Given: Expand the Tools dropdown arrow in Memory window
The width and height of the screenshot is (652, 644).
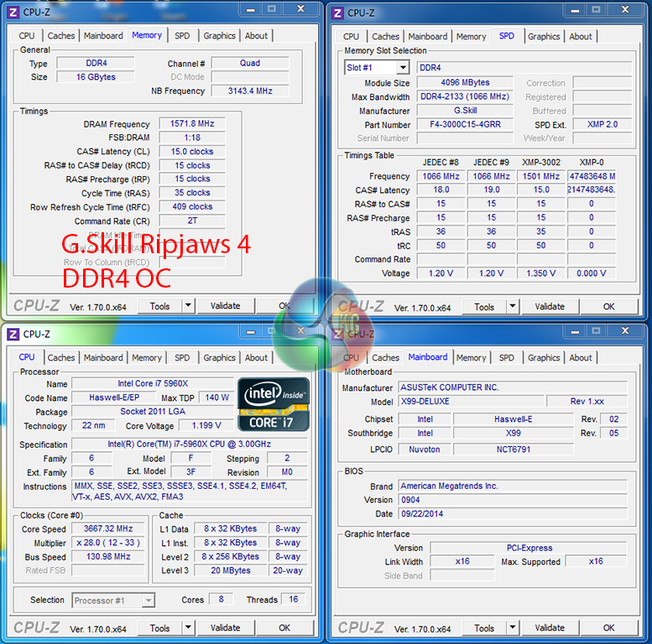Looking at the screenshot, I should click(188, 306).
